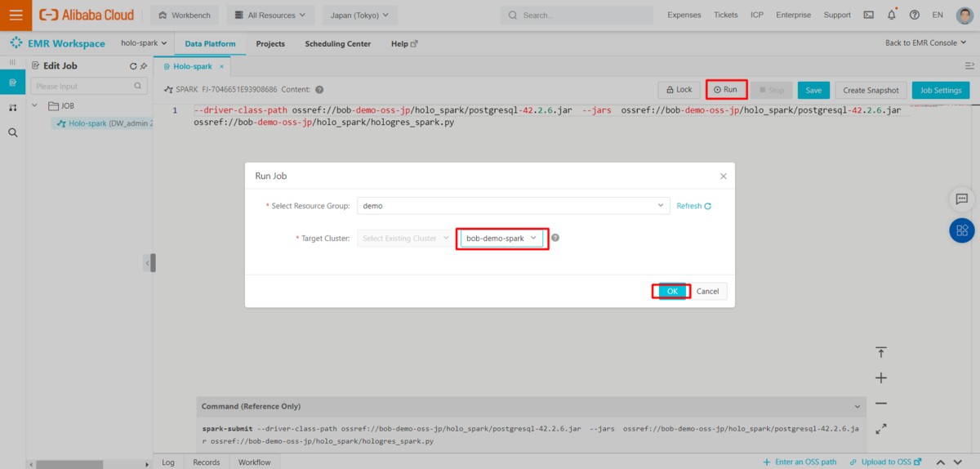Click Enter an OSS path link
The height and width of the screenshot is (469, 980).
click(800, 462)
